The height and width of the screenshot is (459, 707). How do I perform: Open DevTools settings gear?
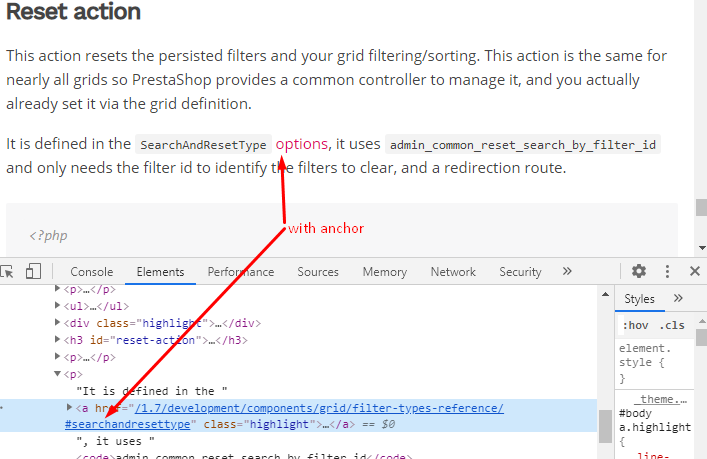tap(638, 271)
